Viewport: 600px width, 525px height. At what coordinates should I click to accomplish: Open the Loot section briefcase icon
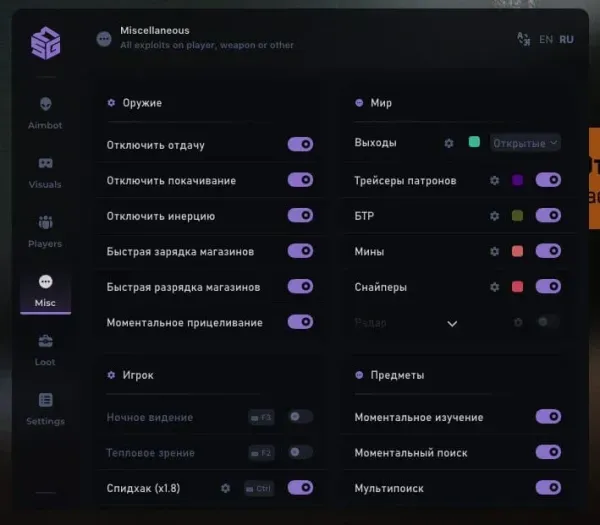pyautogui.click(x=46, y=341)
